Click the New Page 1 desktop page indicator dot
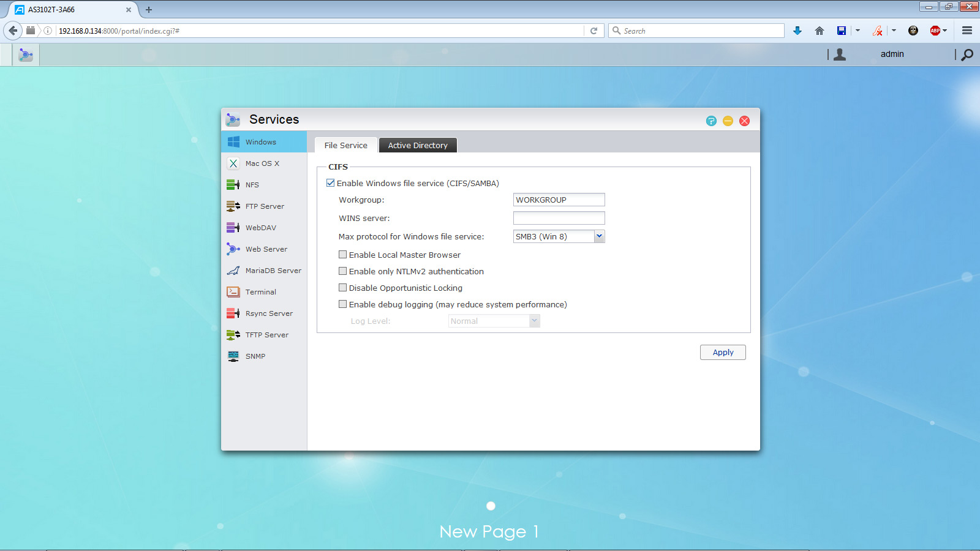This screenshot has height=551, width=980. pyautogui.click(x=491, y=506)
